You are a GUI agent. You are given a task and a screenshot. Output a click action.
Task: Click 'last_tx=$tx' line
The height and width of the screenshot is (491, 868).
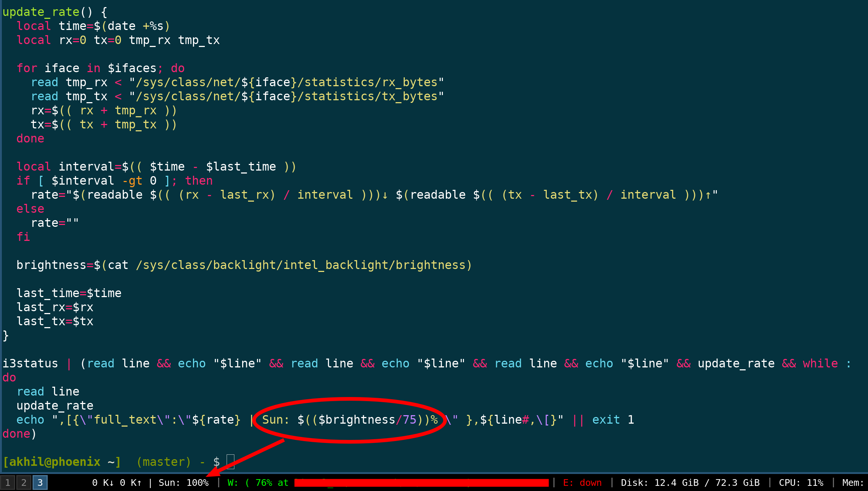pyautogui.click(x=55, y=321)
